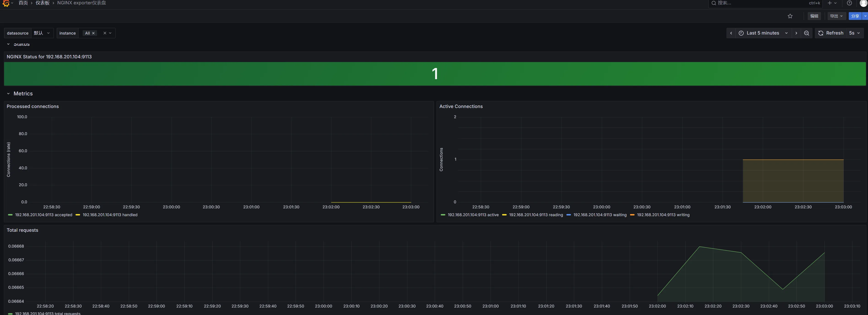Click the Refresh button

[x=831, y=33]
